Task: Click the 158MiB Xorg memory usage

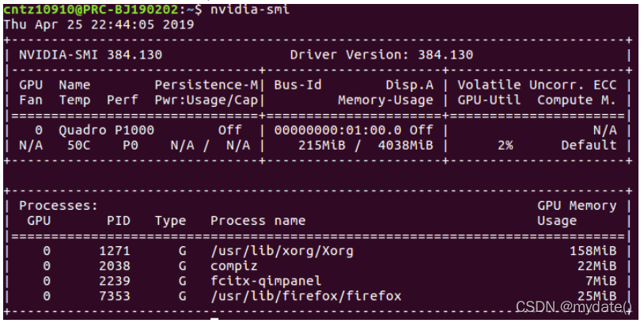Action: coord(593,251)
